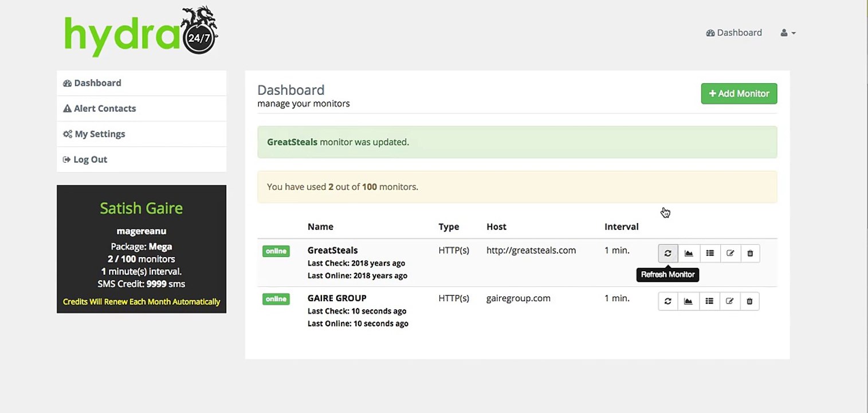Open the user account dropdown in header
Viewport: 868px width, 413px height.
click(x=788, y=33)
